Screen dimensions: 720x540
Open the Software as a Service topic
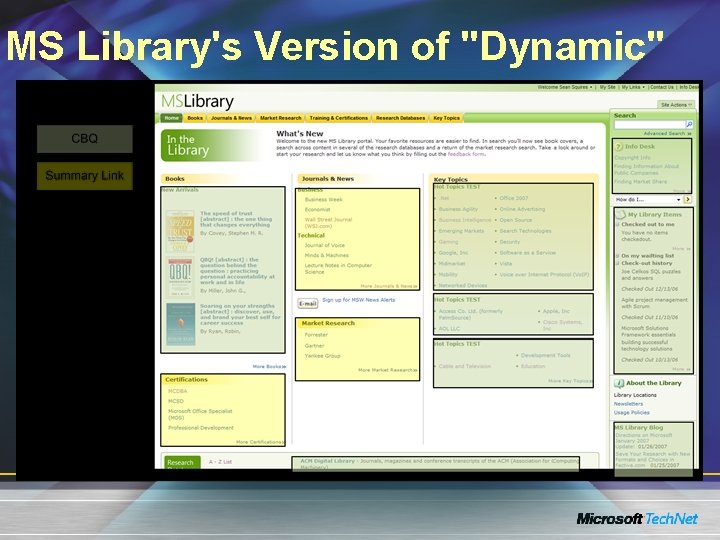click(528, 253)
